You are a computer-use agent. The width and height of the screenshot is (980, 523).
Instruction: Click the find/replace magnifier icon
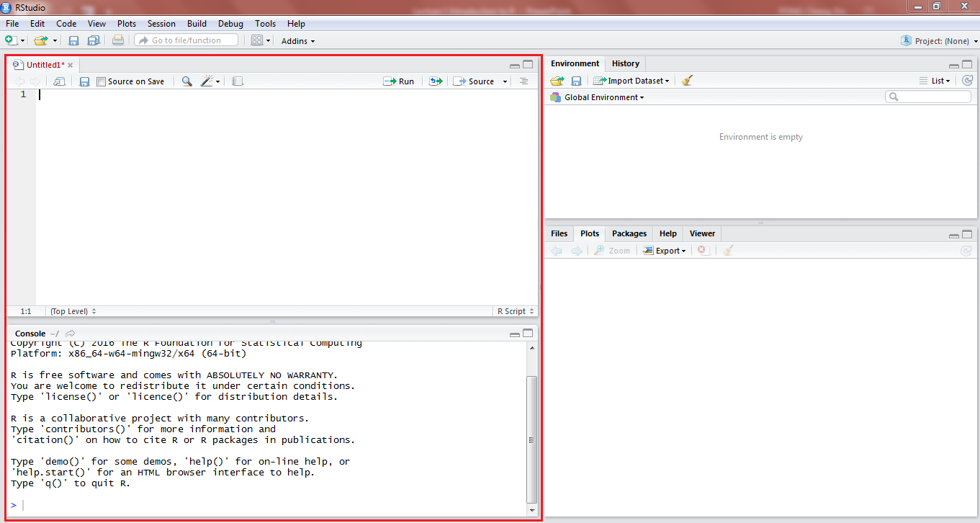point(186,81)
